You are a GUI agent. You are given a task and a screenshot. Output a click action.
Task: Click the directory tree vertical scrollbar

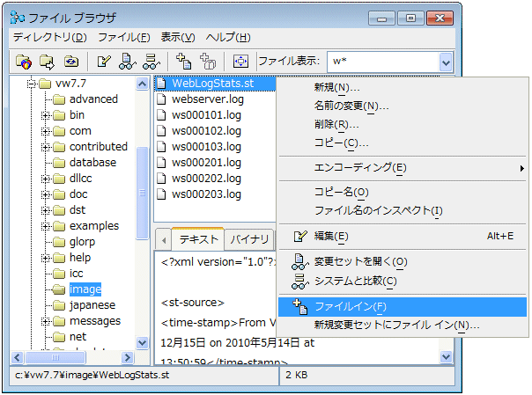coord(143,220)
